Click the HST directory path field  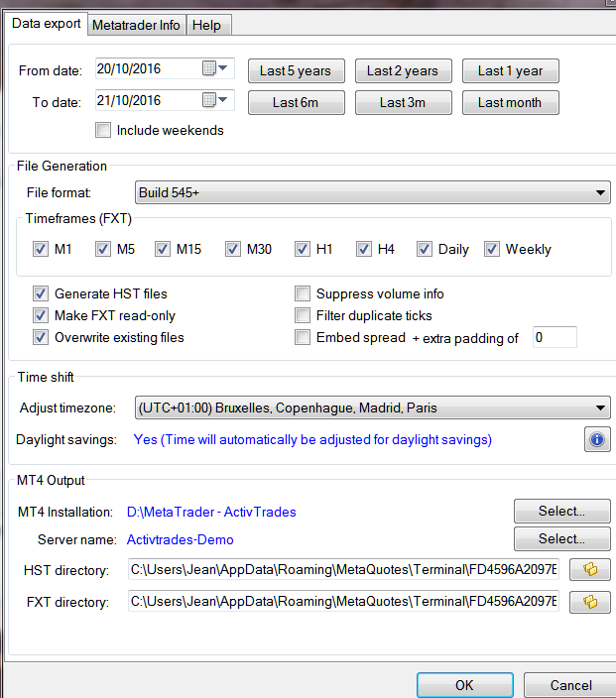(x=343, y=569)
